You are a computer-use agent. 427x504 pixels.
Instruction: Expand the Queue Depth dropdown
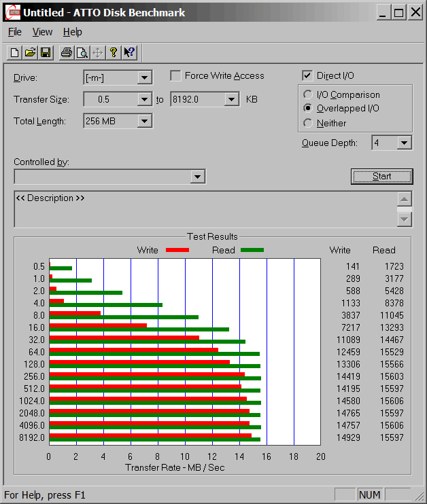[x=405, y=143]
